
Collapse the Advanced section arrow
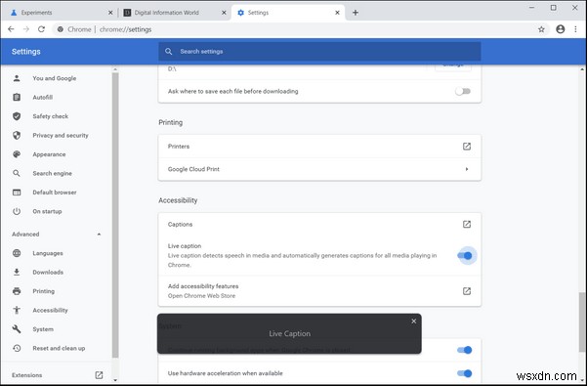click(99, 235)
